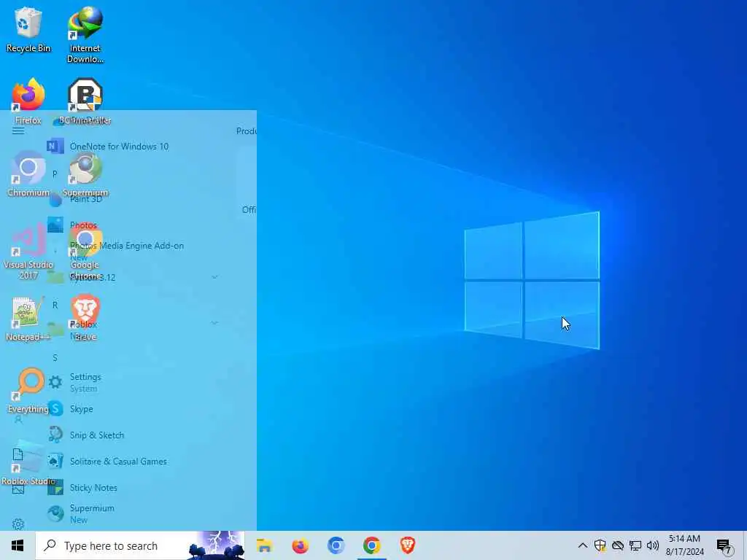Open the Recycle Bin desktop icon

(x=28, y=29)
